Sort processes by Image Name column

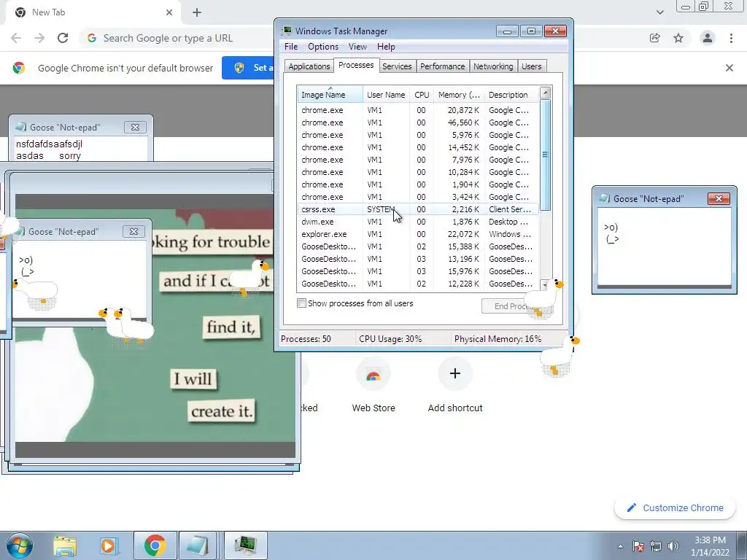(330, 95)
